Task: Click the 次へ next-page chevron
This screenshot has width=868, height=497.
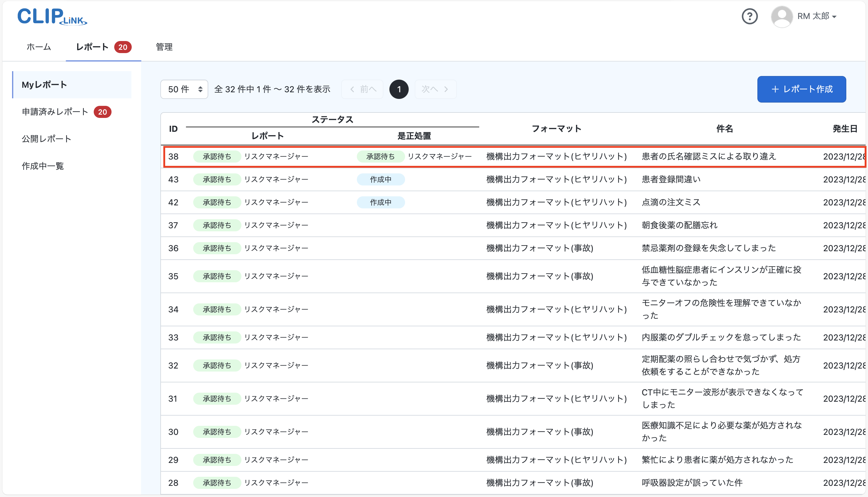Action: 446,89
